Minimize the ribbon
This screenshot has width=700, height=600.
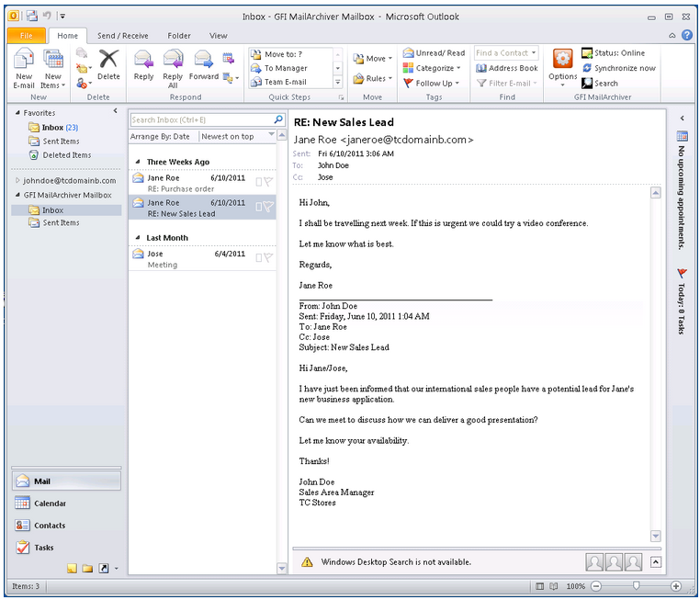[672, 35]
